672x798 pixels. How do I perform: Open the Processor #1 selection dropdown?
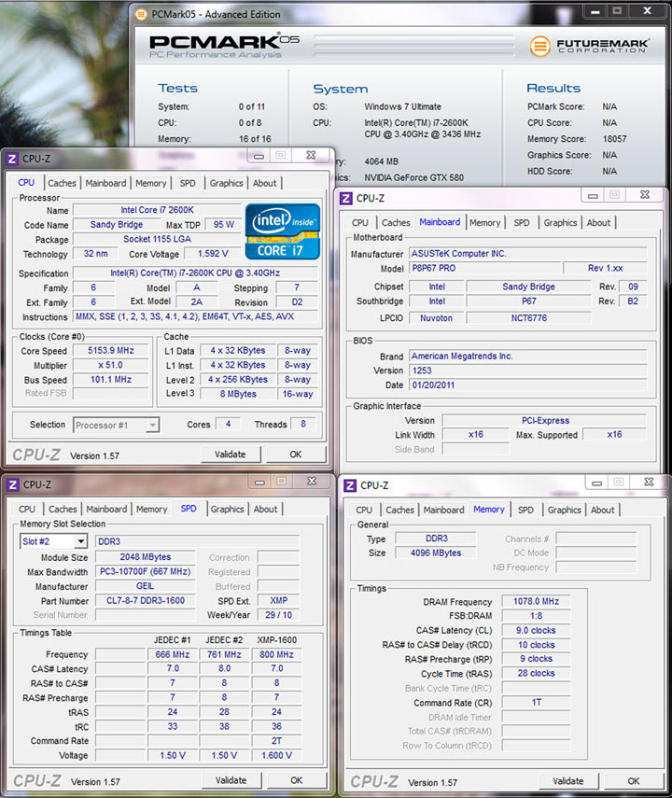tap(152, 425)
